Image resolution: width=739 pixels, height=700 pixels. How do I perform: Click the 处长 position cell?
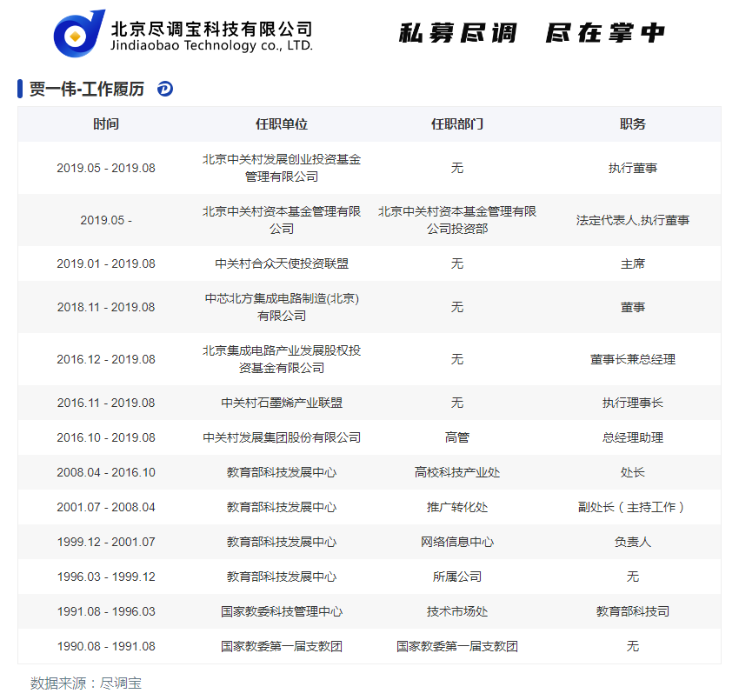click(x=632, y=472)
